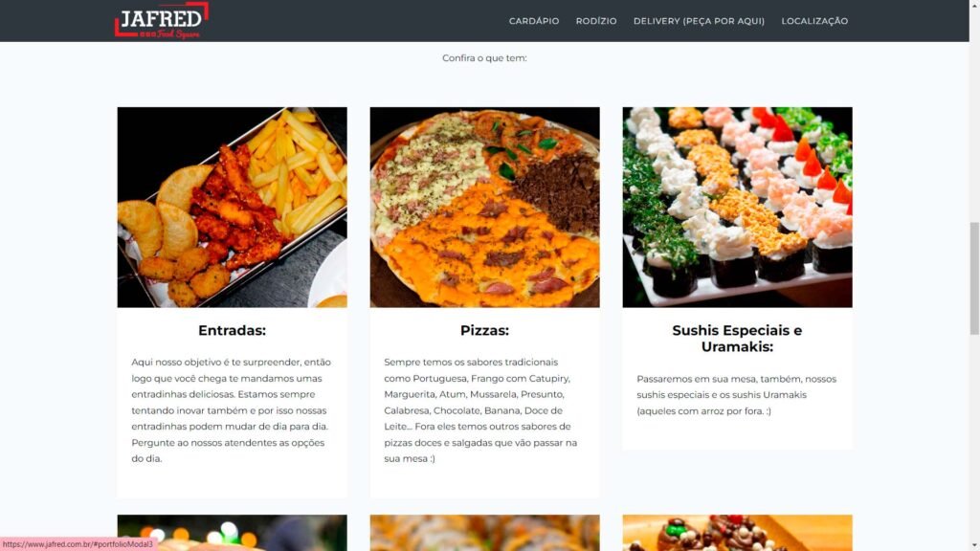This screenshot has width=980, height=551.
Task: Open the bottom-left partially visible photo card
Action: (x=232, y=533)
